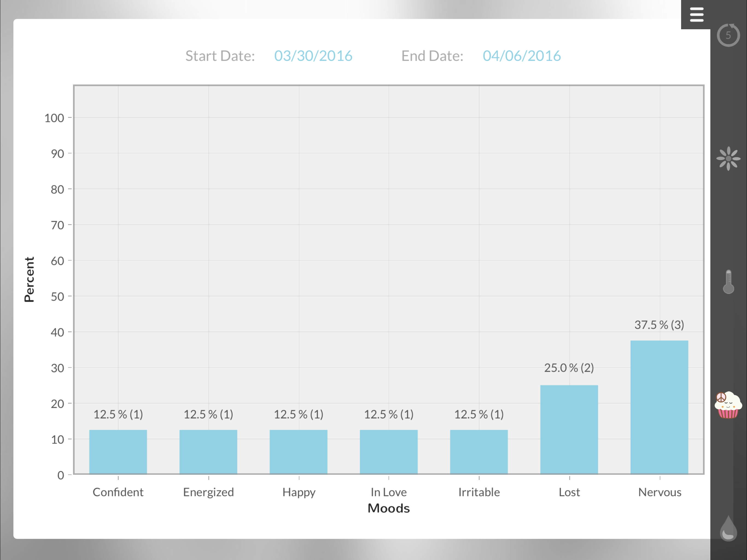
Task: Tap the flower symptom icon in sidebar
Action: [728, 158]
